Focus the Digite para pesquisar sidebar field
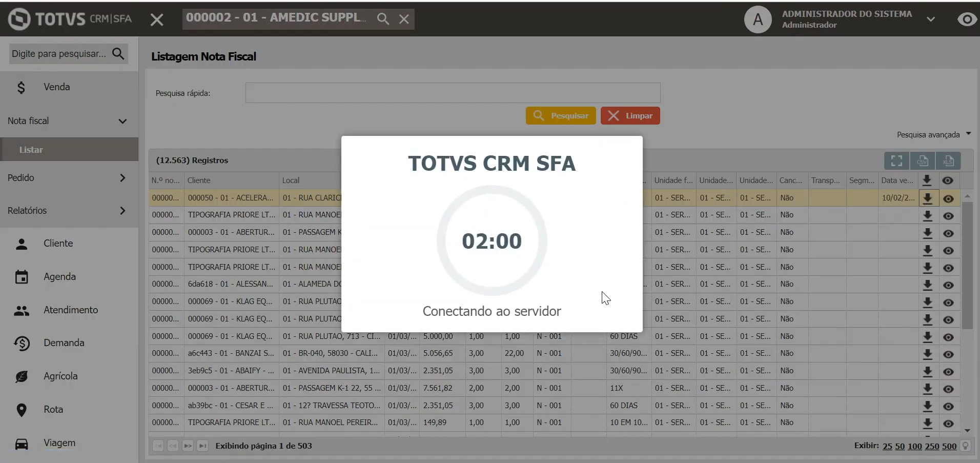 click(x=59, y=53)
